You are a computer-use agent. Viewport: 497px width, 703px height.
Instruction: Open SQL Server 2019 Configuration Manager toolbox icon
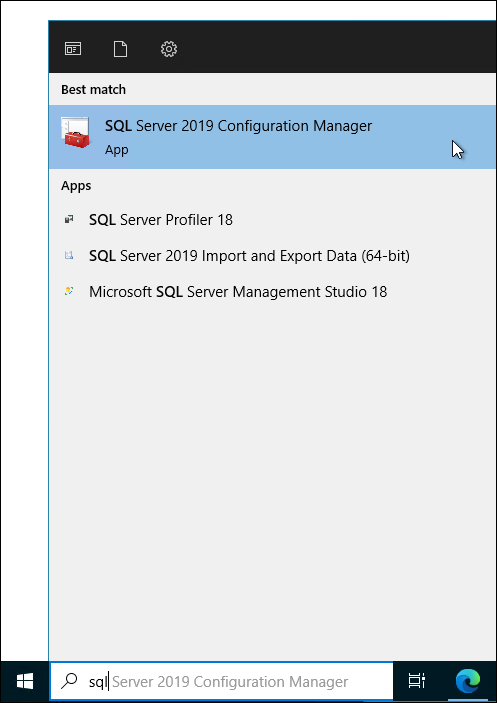click(x=75, y=132)
